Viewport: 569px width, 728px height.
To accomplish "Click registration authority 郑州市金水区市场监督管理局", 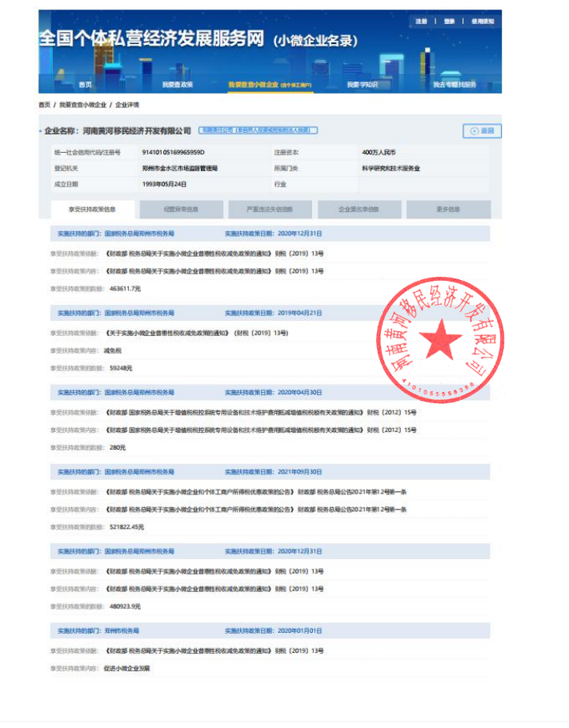I will (x=180, y=169).
